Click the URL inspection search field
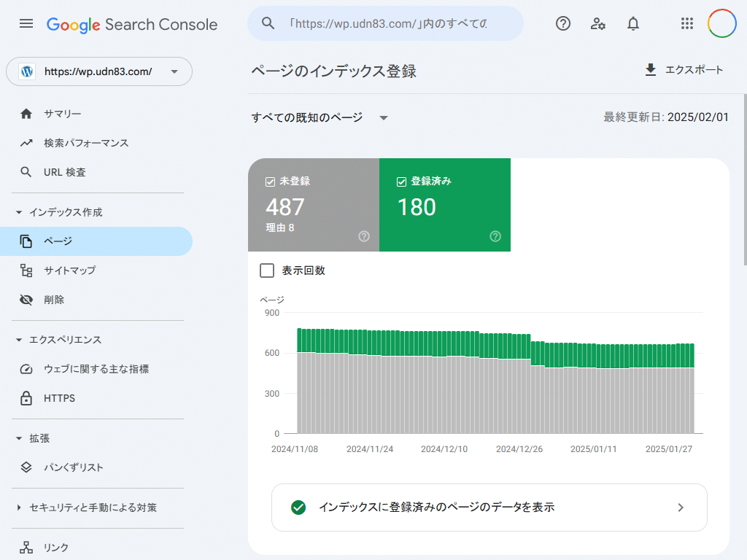 click(x=385, y=23)
